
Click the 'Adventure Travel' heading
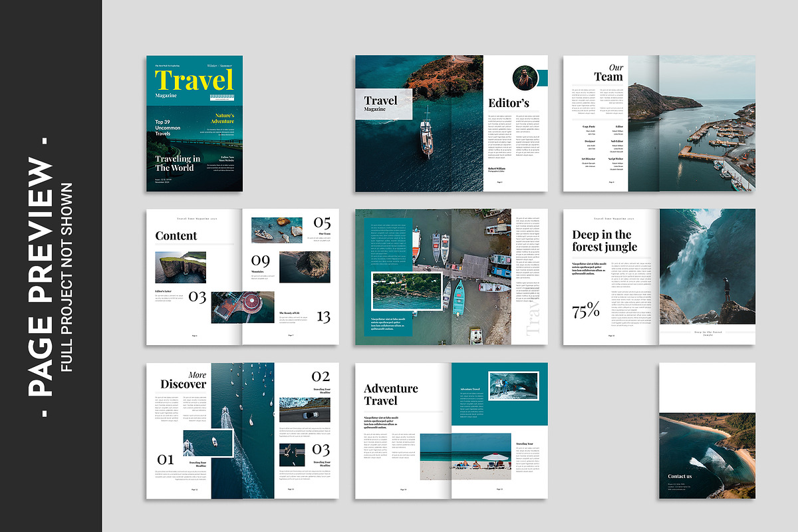(x=391, y=394)
